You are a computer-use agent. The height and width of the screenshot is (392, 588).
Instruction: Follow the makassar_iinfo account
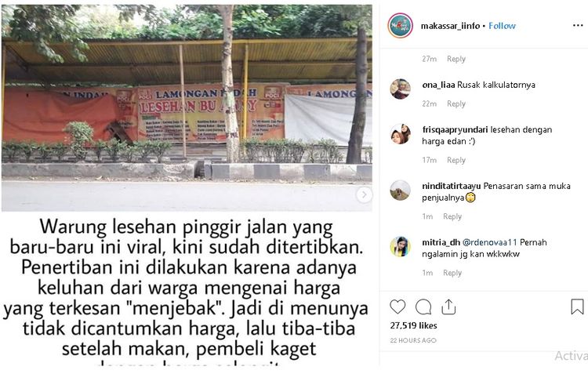(x=502, y=26)
